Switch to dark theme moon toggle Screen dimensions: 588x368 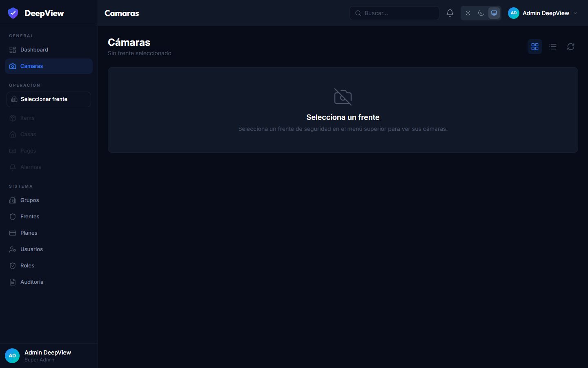(x=481, y=13)
